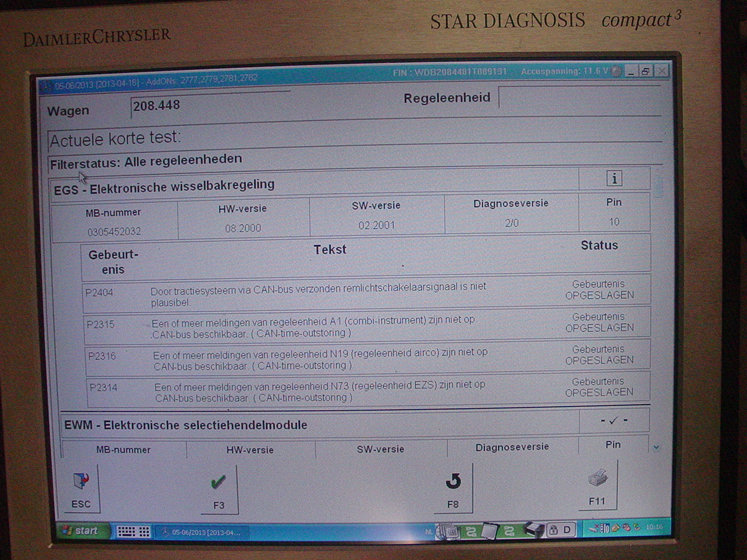
Task: Click the OPGESLAGEN status of P2404
Action: point(599,296)
